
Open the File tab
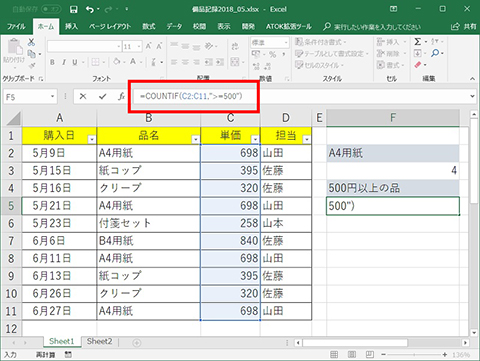point(16,27)
